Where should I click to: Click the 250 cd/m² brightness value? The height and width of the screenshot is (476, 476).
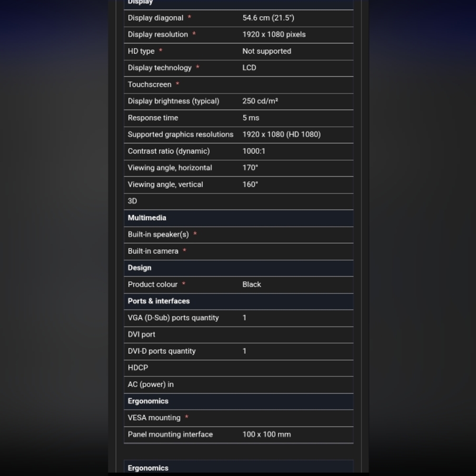point(260,101)
